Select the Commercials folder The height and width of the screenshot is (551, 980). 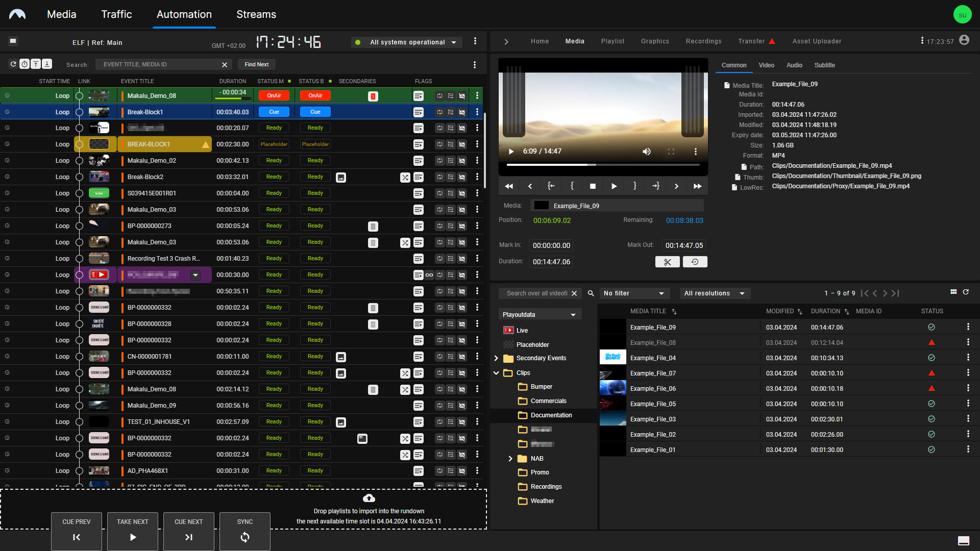pyautogui.click(x=548, y=401)
